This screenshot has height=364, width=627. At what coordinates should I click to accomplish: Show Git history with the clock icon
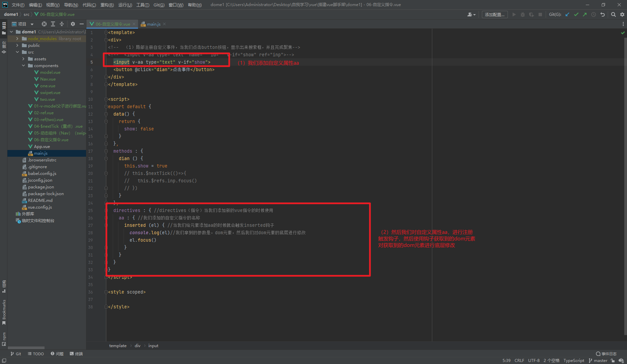coord(594,14)
